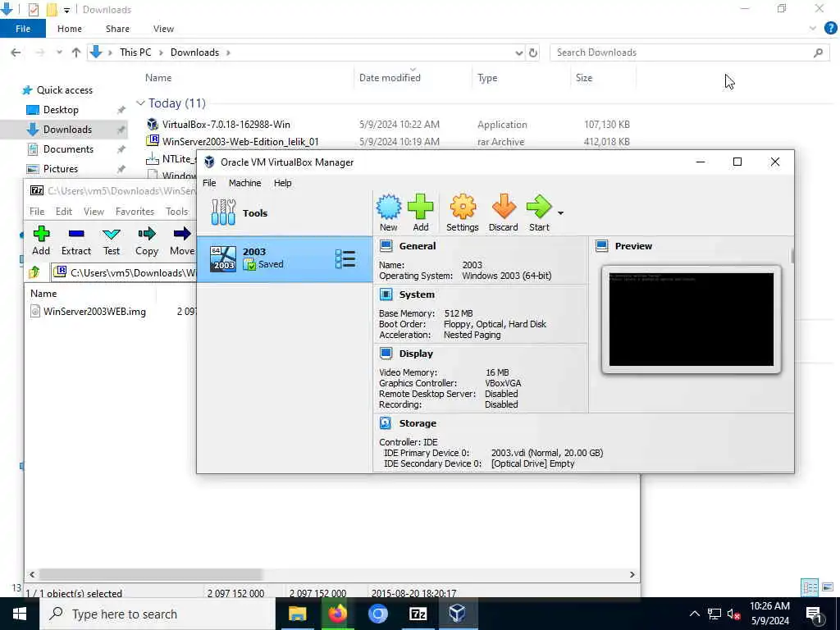Collapse the Today (11) group

click(x=140, y=103)
